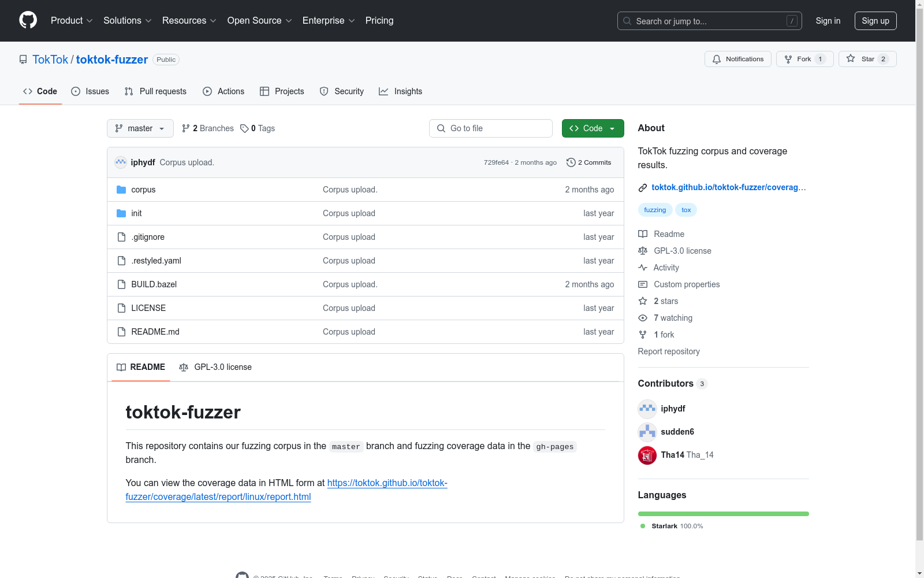Screen dimensions: 924x578
Task: Select the README tab above the readme content
Action: coord(141,367)
